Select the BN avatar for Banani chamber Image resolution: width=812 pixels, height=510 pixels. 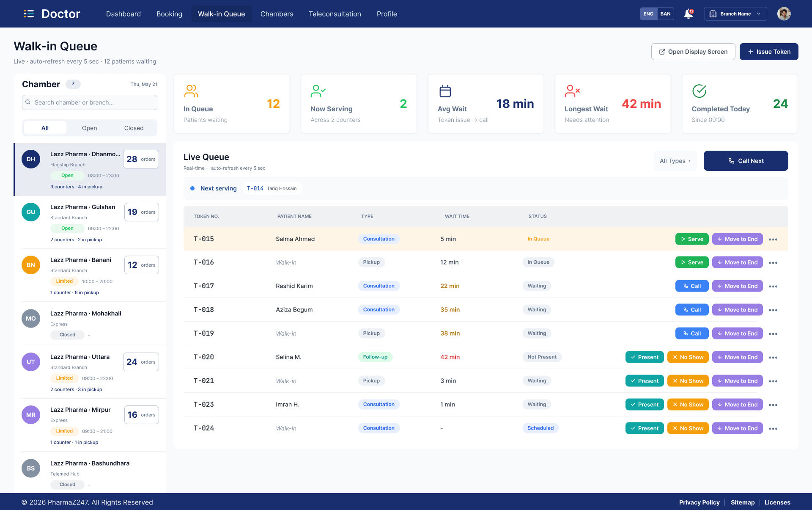pos(31,265)
